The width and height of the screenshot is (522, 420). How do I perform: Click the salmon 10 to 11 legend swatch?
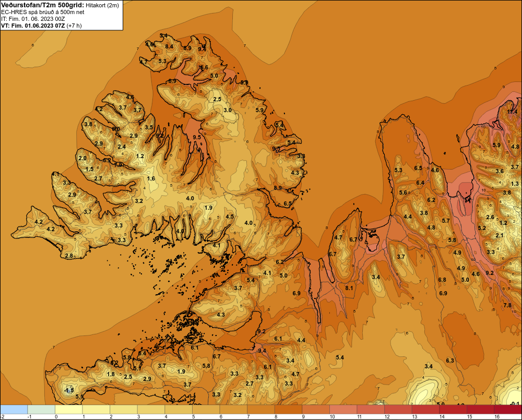coord(343,410)
